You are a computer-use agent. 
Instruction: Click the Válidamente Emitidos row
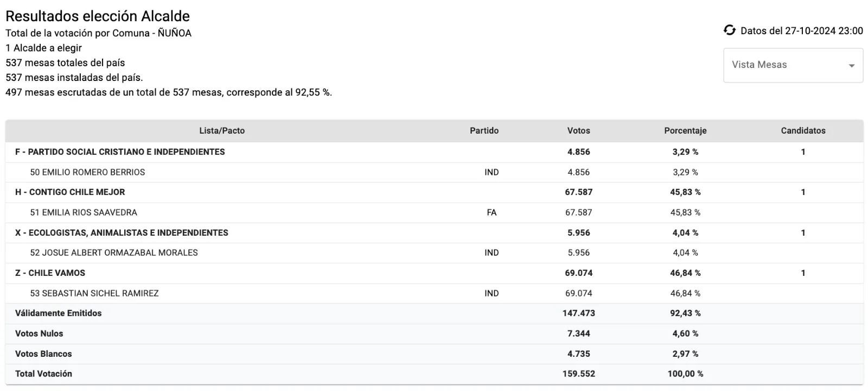[x=59, y=313]
